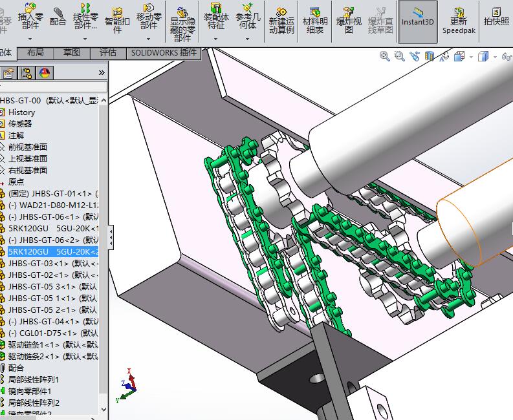Select highlighted 5RK120GU 5GU-20K<2> component

click(x=53, y=251)
